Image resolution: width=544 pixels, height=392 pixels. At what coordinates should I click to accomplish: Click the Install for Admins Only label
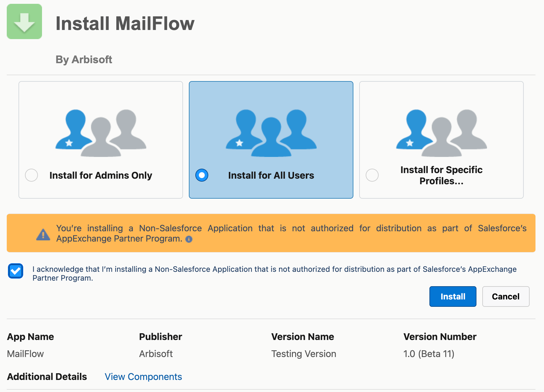101,175
